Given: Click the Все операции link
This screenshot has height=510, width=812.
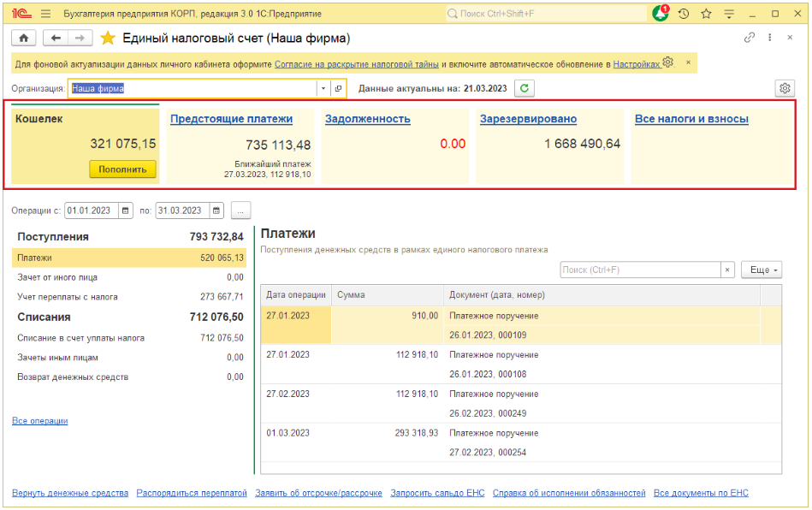Looking at the screenshot, I should [39, 421].
